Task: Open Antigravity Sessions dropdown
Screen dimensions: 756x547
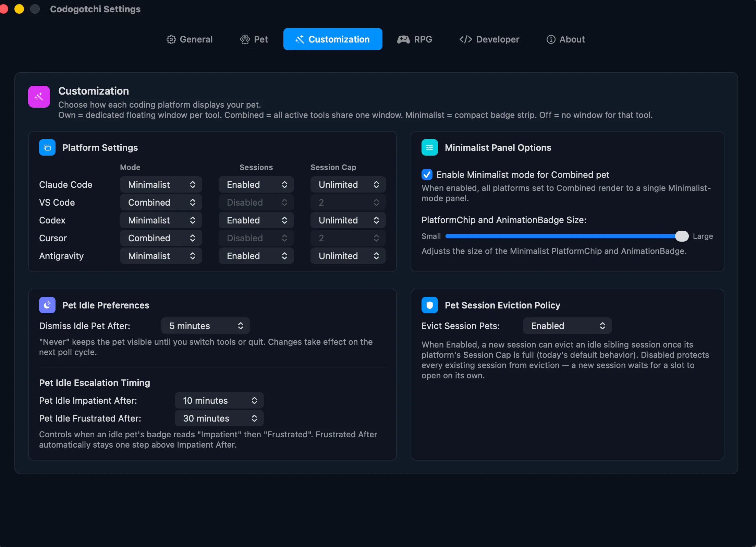Action: pos(256,256)
